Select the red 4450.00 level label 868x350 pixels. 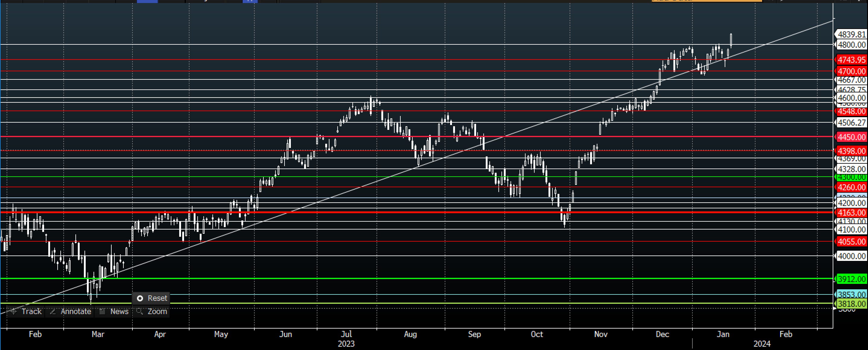point(851,137)
